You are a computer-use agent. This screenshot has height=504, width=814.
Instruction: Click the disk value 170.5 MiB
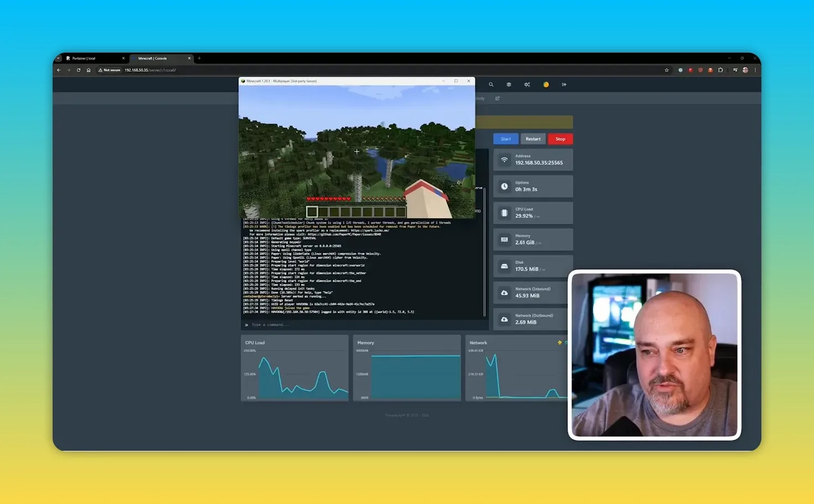pos(527,269)
